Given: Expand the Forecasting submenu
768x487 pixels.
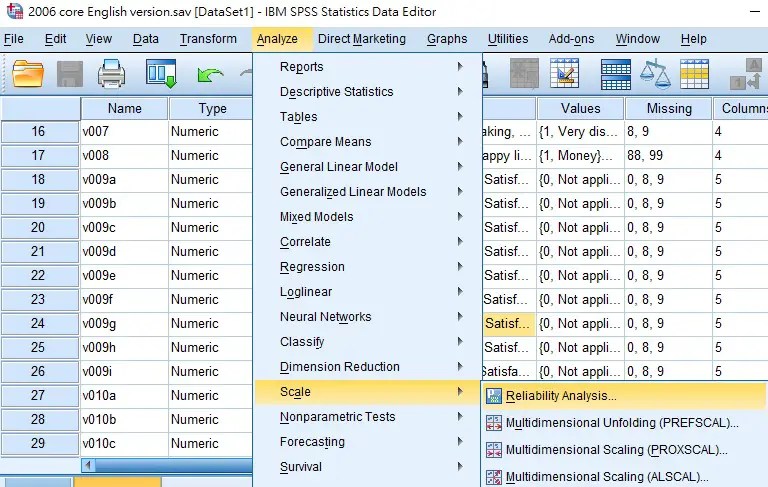Looking at the screenshot, I should tap(367, 441).
